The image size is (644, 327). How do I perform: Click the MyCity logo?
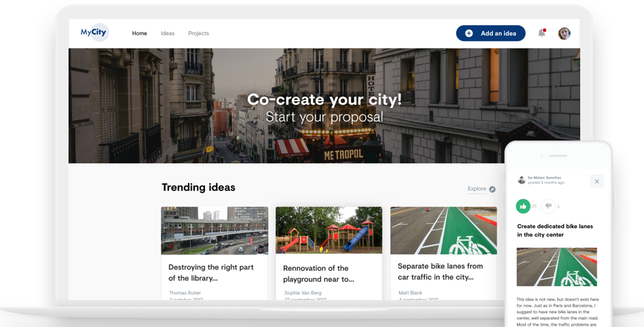[94, 33]
